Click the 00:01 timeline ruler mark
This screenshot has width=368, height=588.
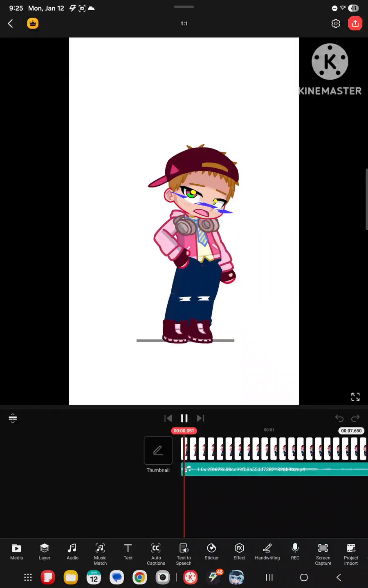269,430
